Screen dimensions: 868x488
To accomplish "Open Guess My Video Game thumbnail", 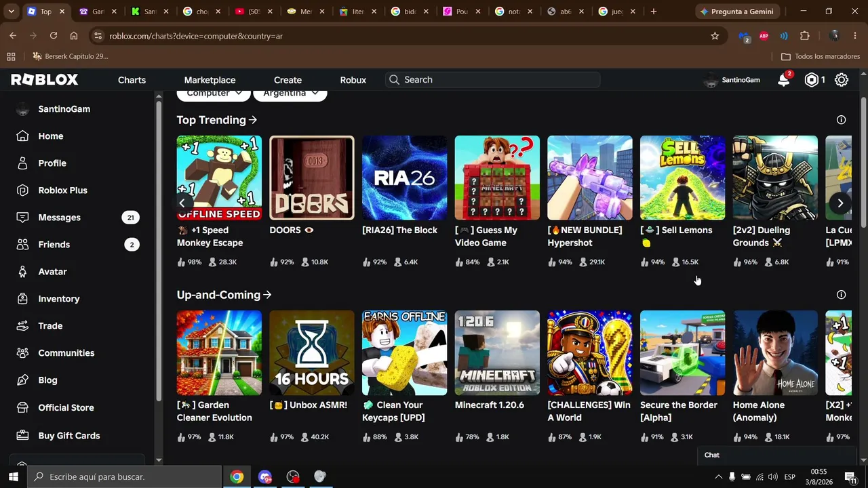I will [x=497, y=178].
